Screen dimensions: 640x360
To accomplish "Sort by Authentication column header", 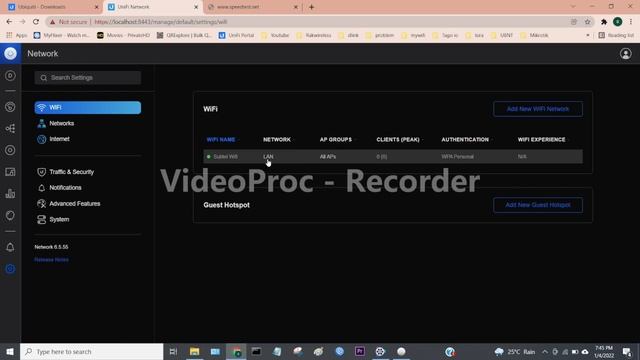I will click(x=465, y=140).
